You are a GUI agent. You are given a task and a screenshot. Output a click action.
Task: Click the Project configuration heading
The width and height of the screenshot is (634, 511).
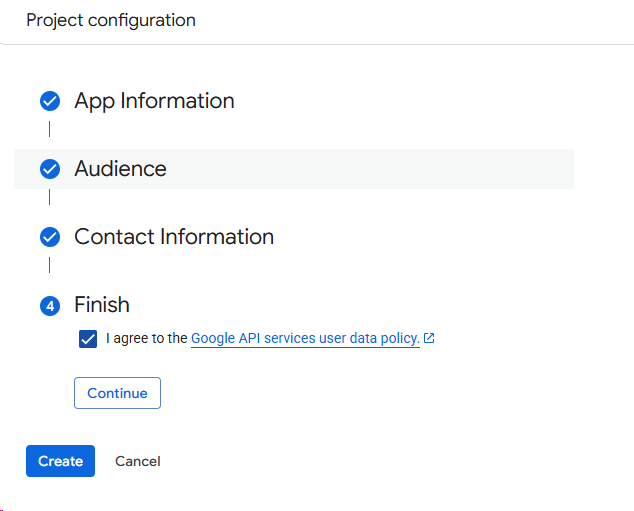click(x=111, y=20)
